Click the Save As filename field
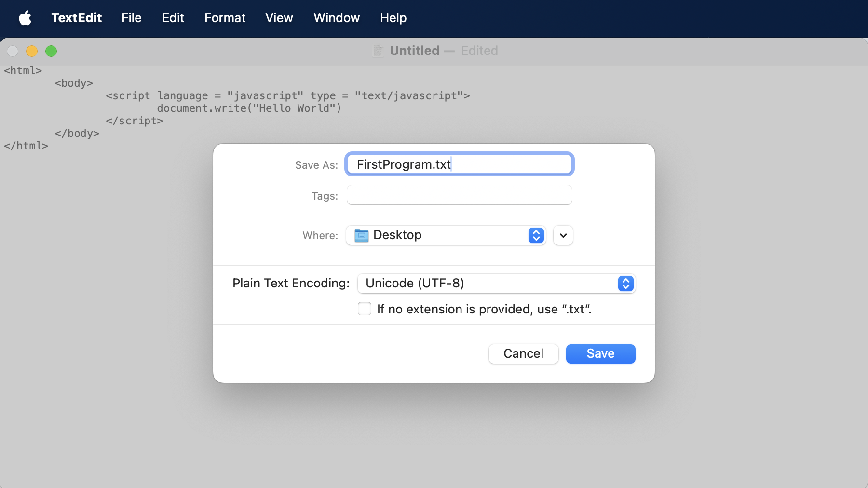 pyautogui.click(x=459, y=164)
